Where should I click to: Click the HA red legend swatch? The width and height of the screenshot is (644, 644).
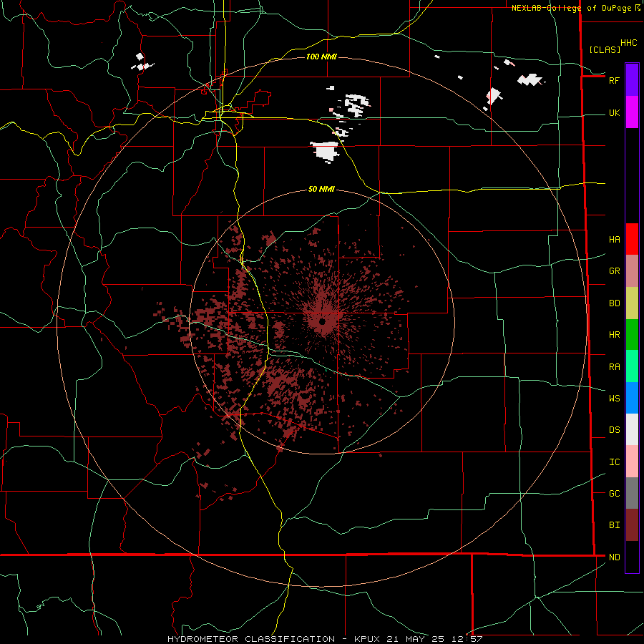pos(632,239)
